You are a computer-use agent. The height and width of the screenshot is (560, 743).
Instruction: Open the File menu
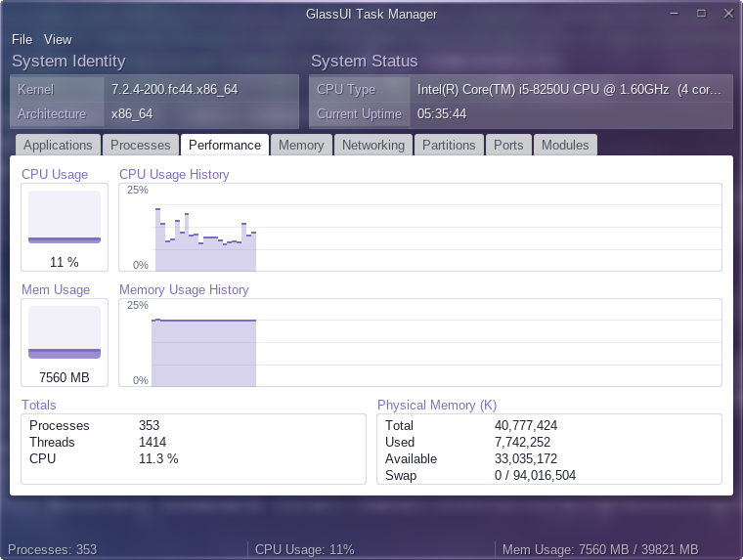[22, 39]
